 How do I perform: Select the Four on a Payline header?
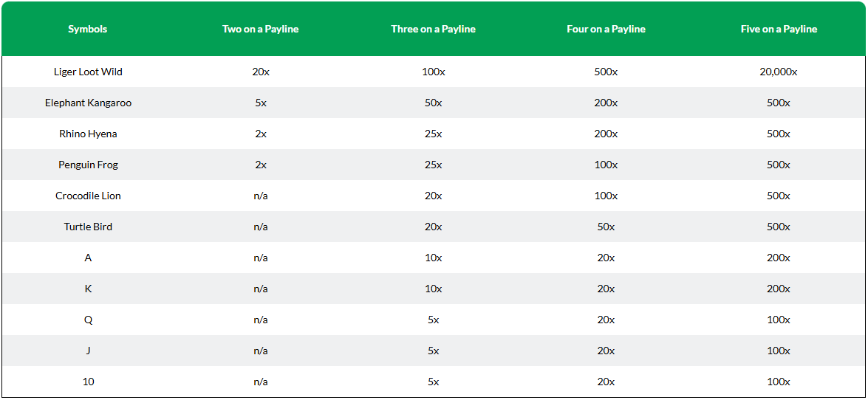click(606, 30)
